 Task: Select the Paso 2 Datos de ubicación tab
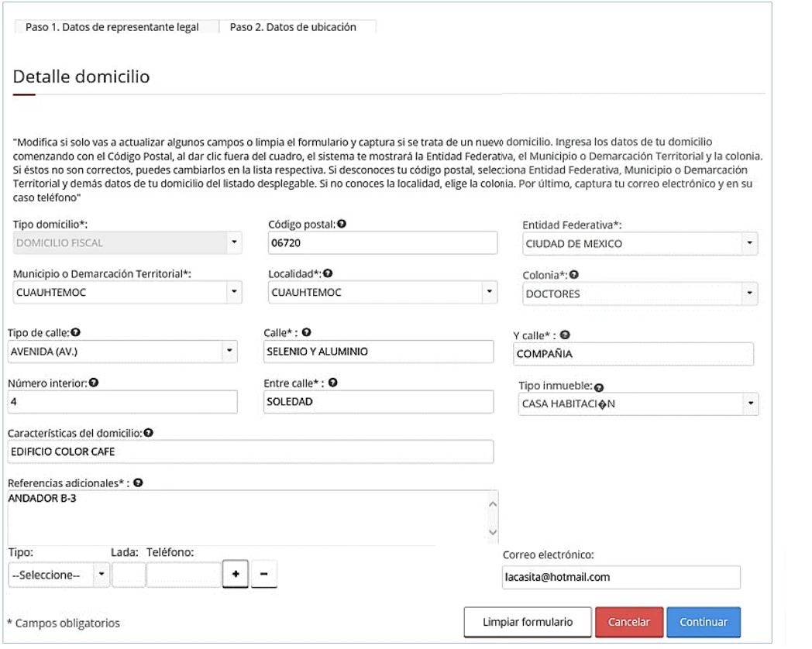293,27
